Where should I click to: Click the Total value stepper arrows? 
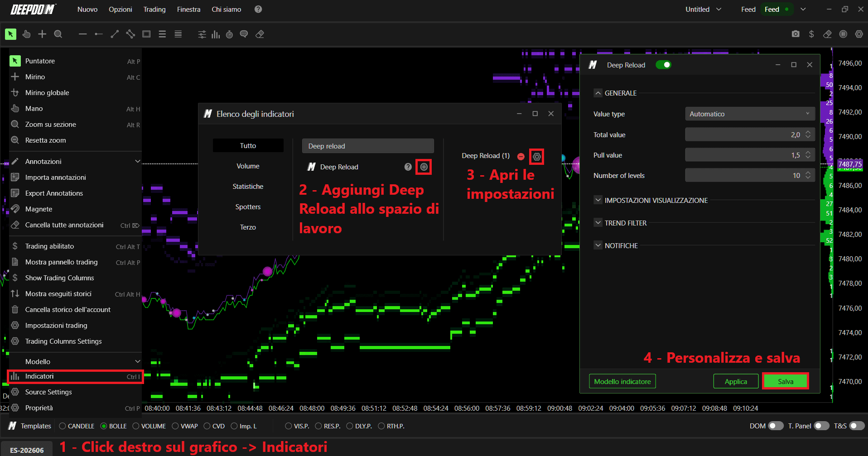[x=808, y=134]
